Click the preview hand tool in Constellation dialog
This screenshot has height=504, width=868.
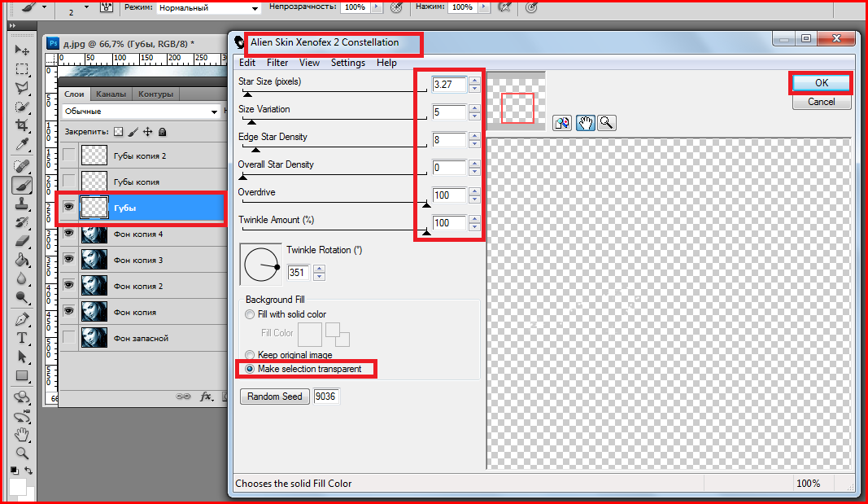[x=585, y=123]
